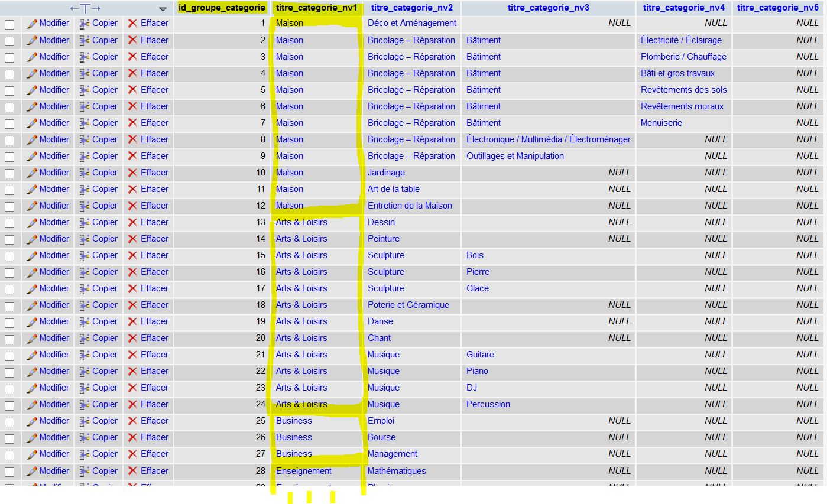
Task: Click the Plomberie / Chauffage cell
Action: point(683,57)
